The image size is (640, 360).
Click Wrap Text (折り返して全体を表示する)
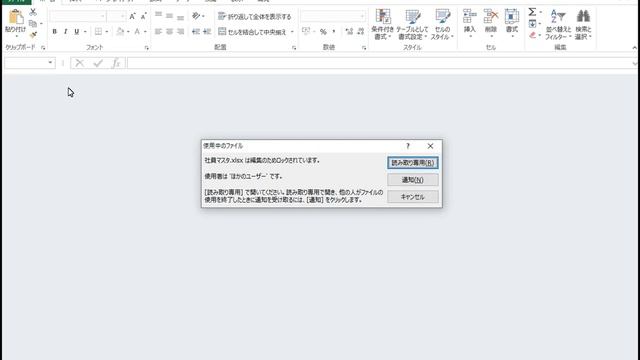[255, 16]
